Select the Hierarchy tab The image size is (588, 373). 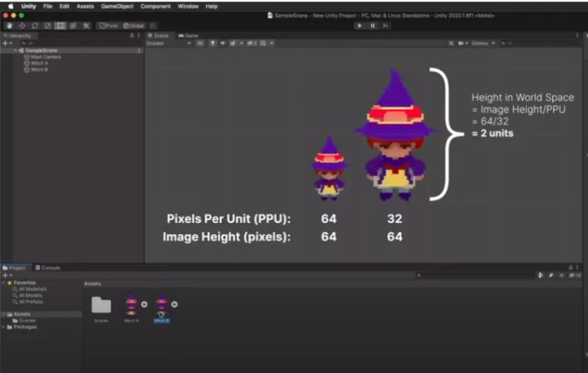pos(17,36)
